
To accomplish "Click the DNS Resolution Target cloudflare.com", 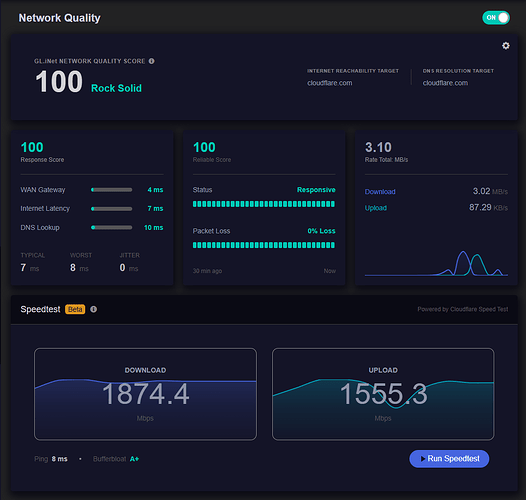I will tap(445, 83).
